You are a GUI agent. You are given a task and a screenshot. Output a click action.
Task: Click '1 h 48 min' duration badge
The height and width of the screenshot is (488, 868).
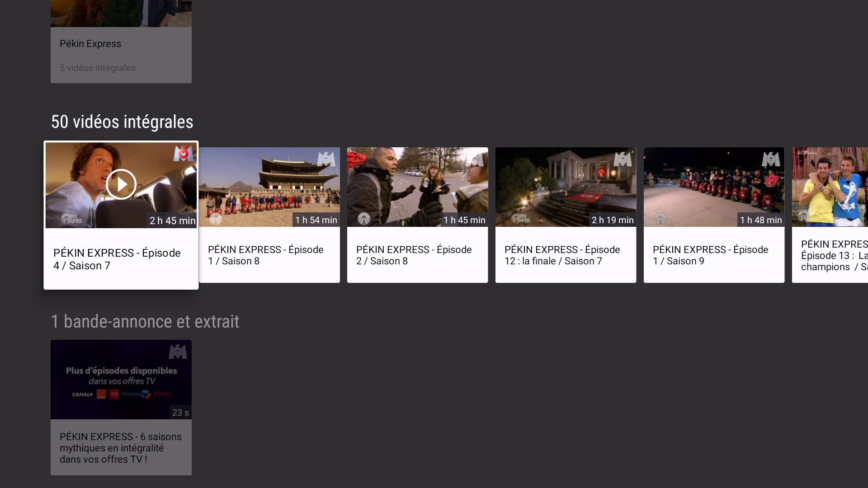tap(761, 220)
